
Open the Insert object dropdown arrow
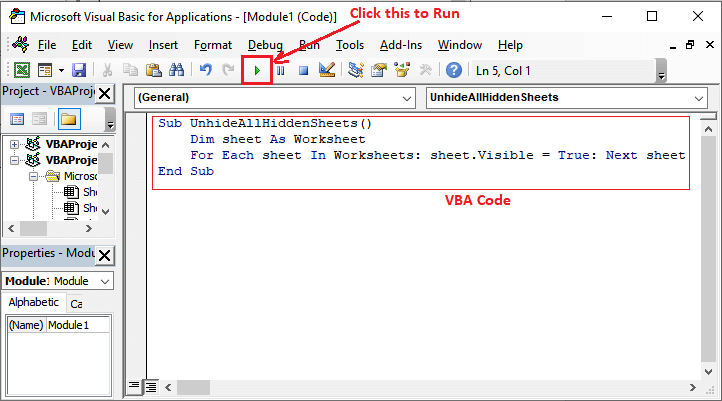click(x=61, y=70)
